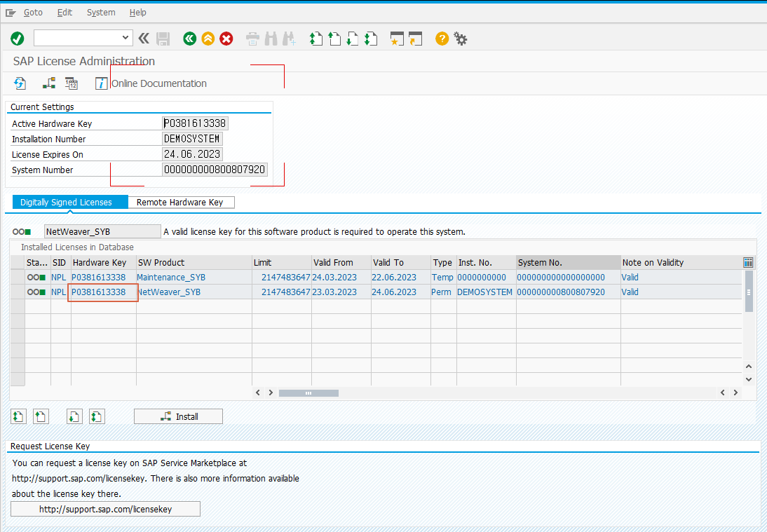Open the table settings icon above the scrollbar
Screen dimensions: 767x532
point(748,261)
